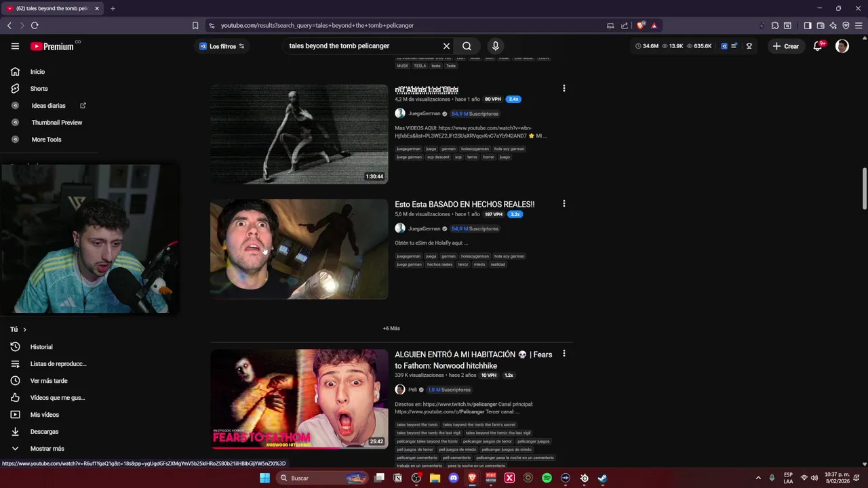Open Brave Shields lion icon

pos(641,26)
